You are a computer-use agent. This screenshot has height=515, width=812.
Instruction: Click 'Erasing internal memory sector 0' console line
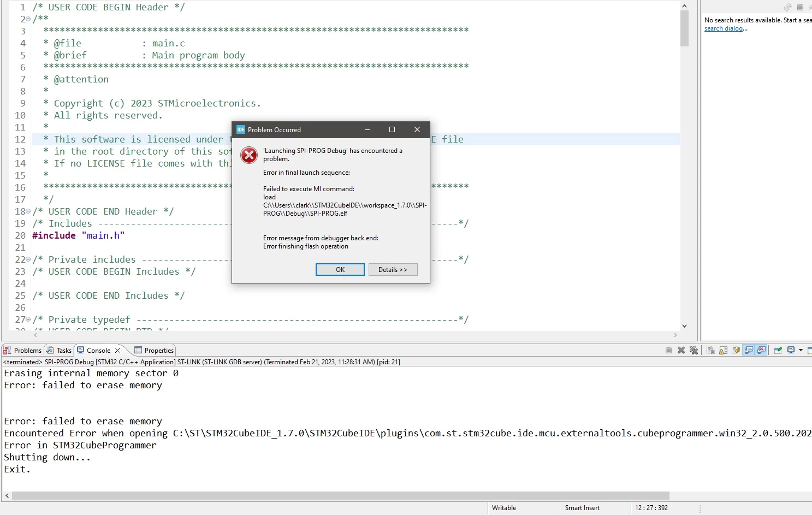tap(91, 374)
